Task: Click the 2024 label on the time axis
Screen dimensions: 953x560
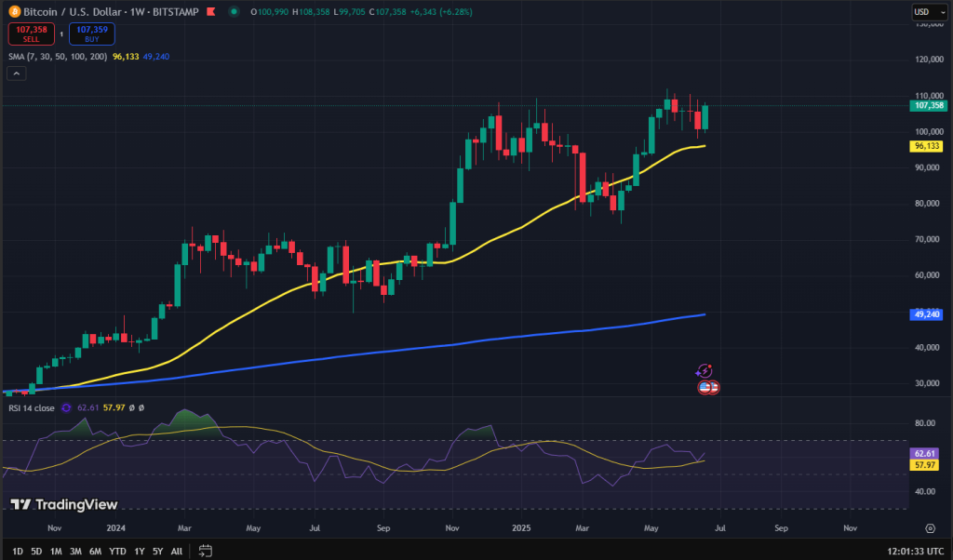Action: click(115, 528)
